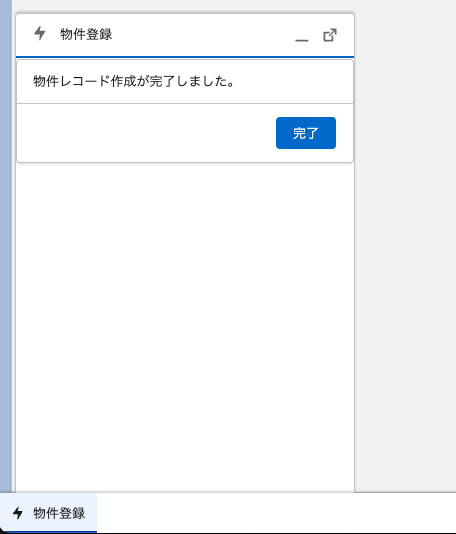This screenshot has width=456, height=534.
Task: Click the 物件登録 text label in bottom bar
Action: click(59, 513)
